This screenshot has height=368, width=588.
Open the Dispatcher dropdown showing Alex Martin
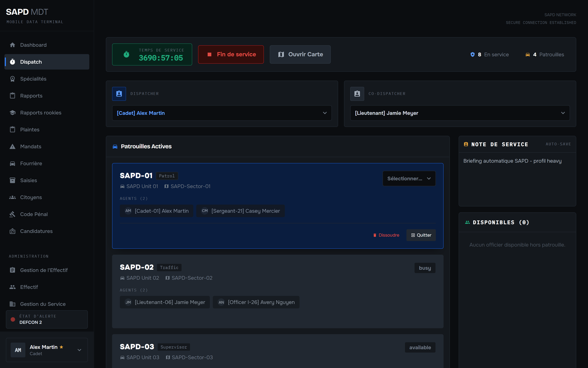coord(222,113)
